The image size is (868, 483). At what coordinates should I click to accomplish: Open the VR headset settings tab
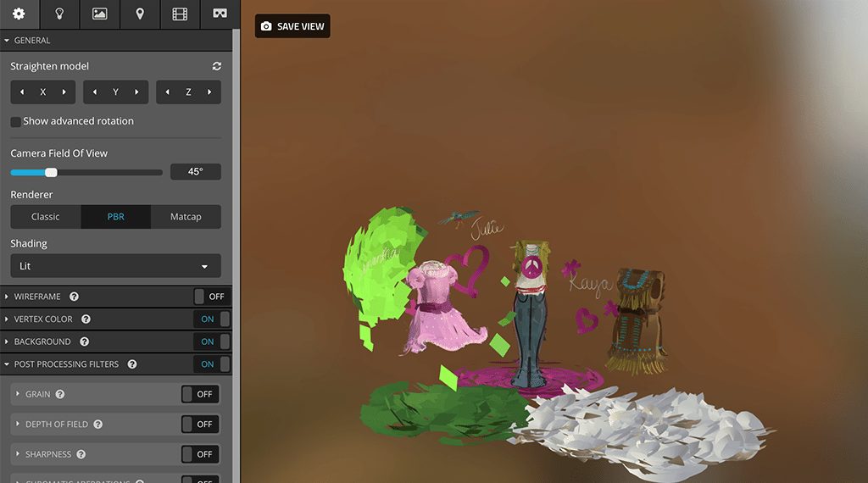pyautogui.click(x=220, y=14)
